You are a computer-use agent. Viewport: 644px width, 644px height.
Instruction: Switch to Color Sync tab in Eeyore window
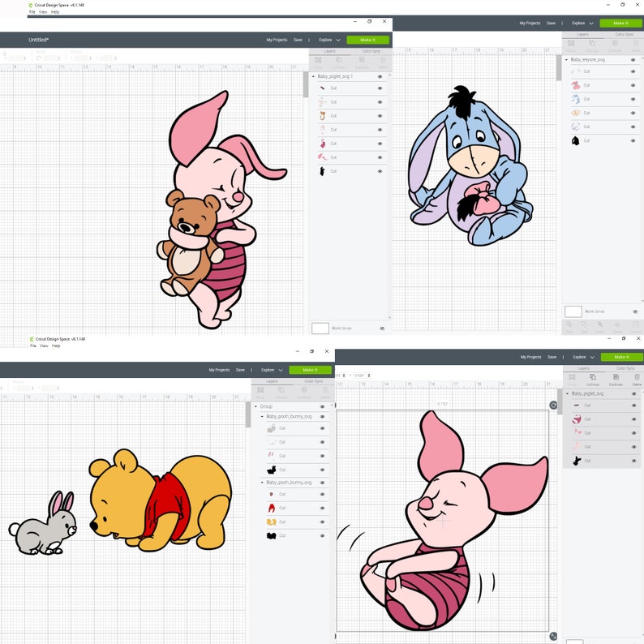click(x=625, y=35)
